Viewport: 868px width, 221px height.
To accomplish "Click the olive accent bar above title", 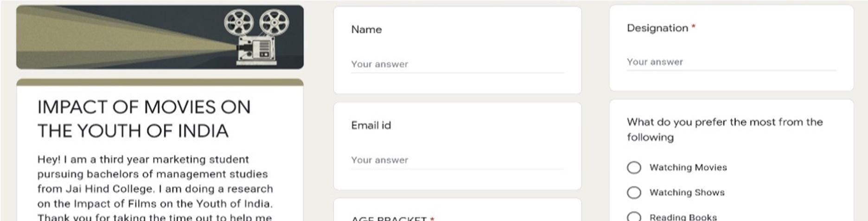I will tap(160, 82).
